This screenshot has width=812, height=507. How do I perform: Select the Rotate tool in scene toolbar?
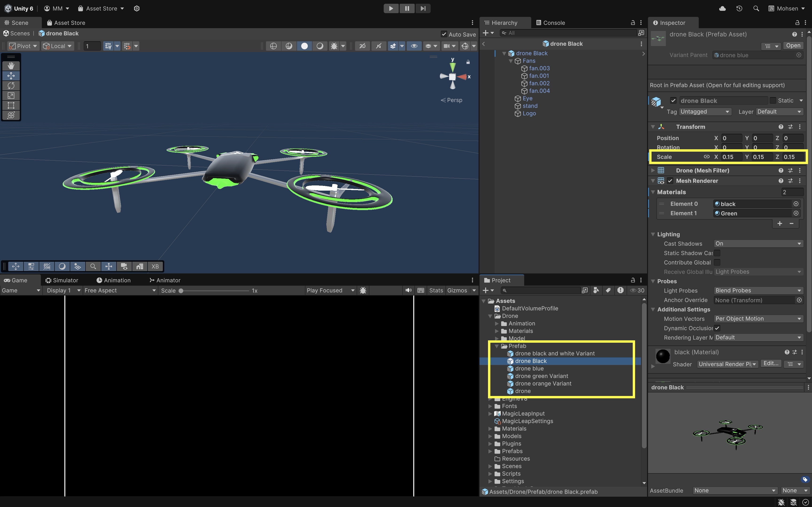[11, 86]
